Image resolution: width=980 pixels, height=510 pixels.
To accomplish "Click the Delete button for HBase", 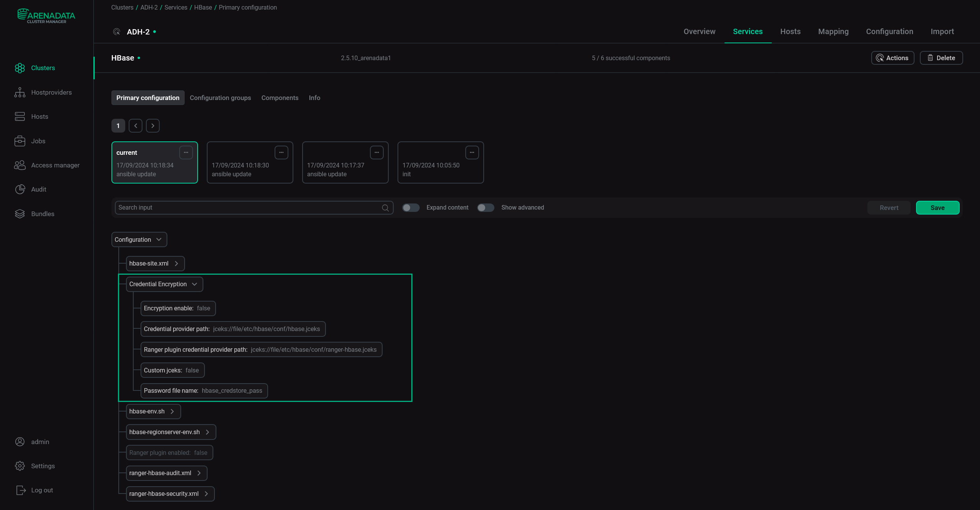I will [x=941, y=58].
